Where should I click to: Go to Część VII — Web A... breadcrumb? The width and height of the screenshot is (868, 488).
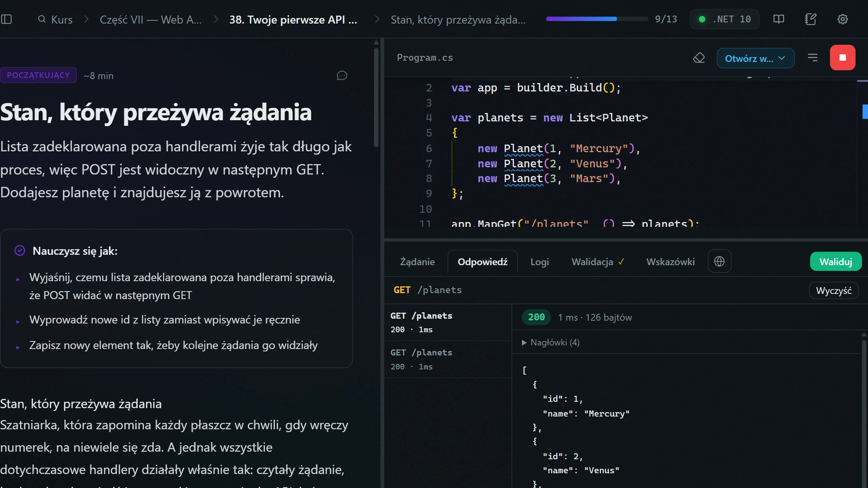click(x=151, y=19)
